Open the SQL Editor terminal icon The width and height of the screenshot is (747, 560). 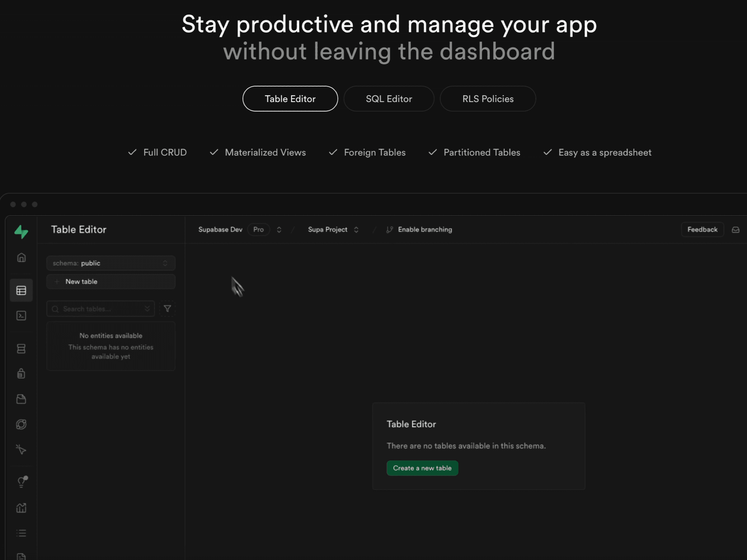(21, 315)
